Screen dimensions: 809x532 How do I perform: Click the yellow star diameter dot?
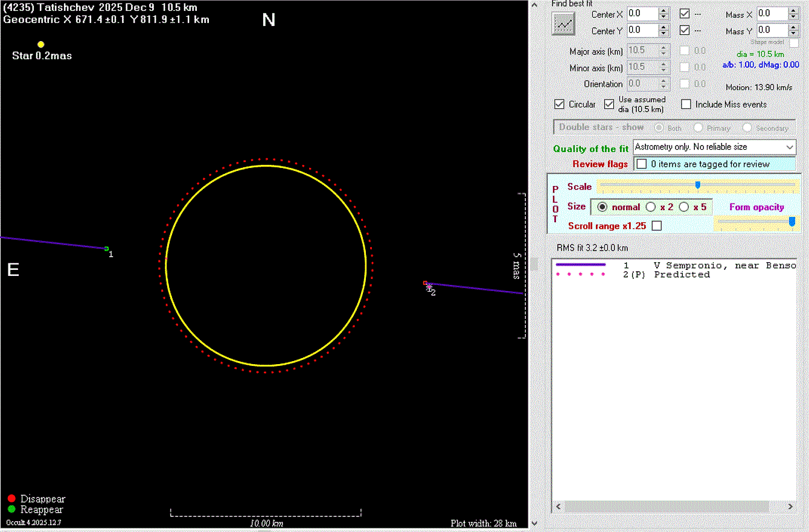click(41, 44)
